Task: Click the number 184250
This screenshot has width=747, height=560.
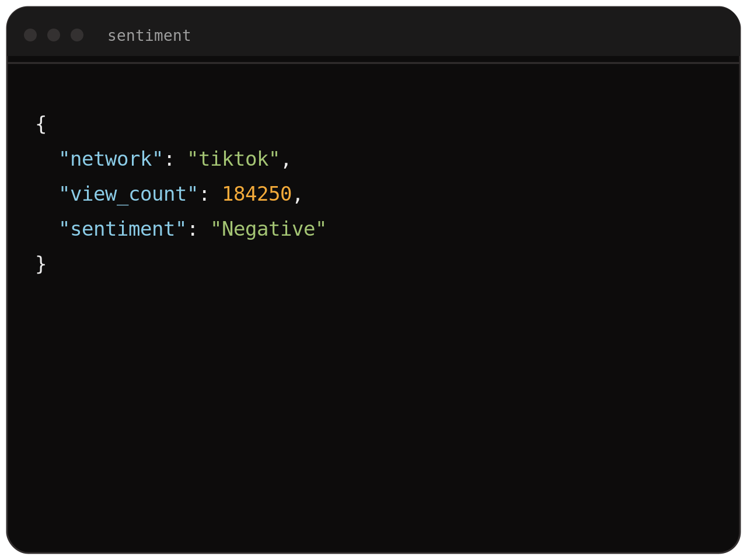Action: point(257,194)
